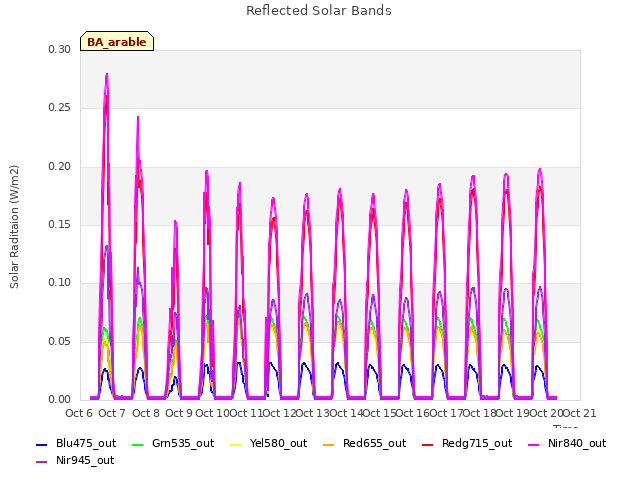
Task: Click the 0.30 y-axis tick label
Action: coord(59,49)
